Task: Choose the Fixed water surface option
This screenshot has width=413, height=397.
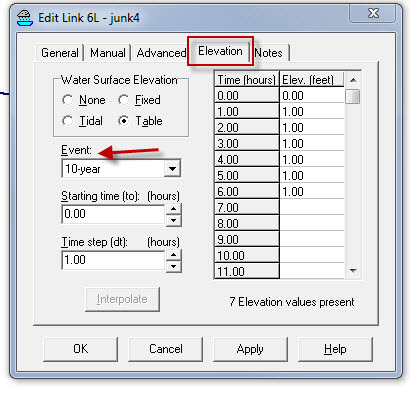Action: (140, 100)
